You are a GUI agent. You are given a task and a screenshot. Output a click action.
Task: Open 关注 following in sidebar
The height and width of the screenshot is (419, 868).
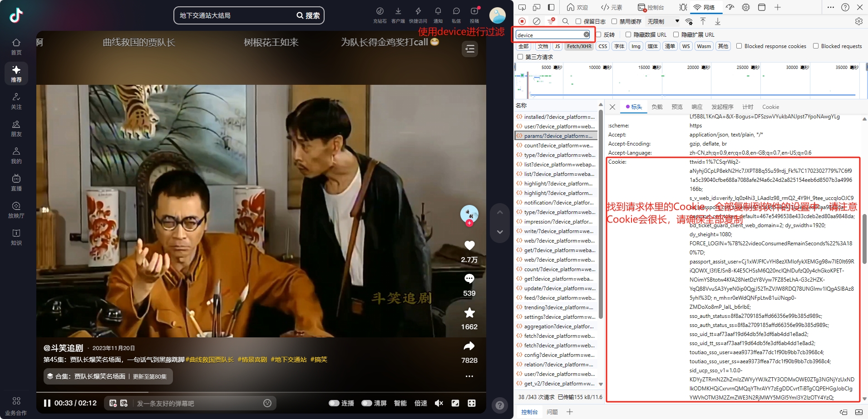16,101
